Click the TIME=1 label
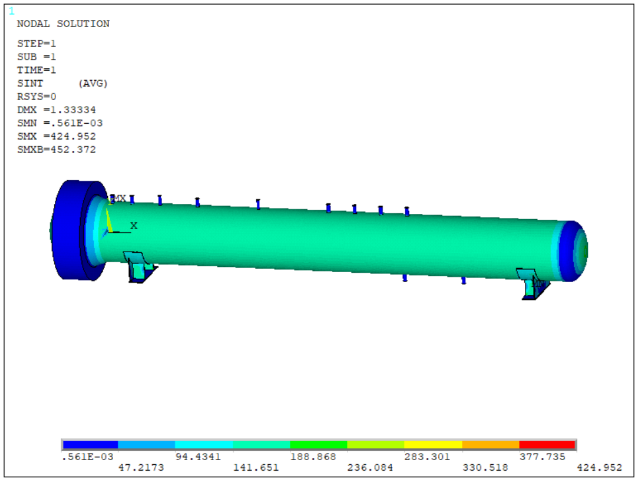640x480 pixels. tap(37, 70)
